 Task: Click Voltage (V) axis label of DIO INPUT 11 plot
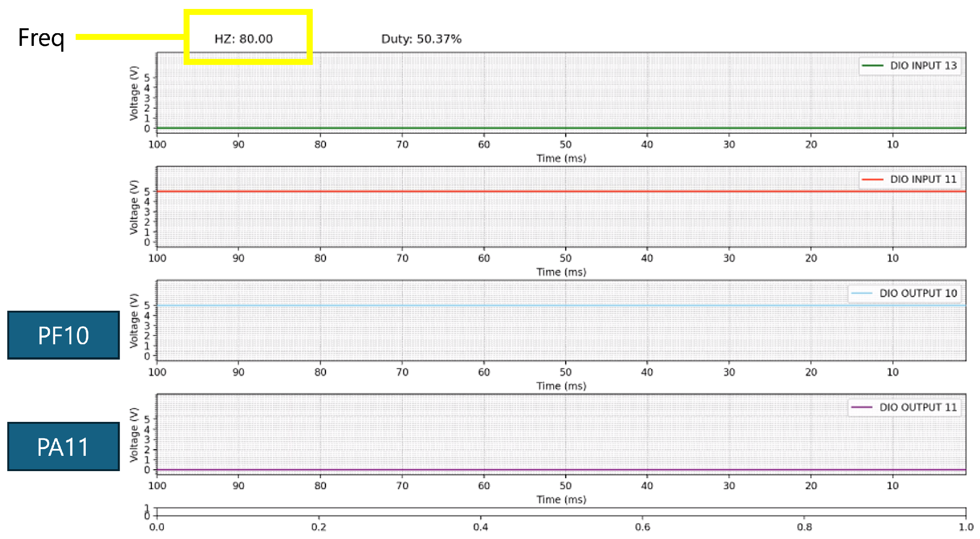(133, 207)
